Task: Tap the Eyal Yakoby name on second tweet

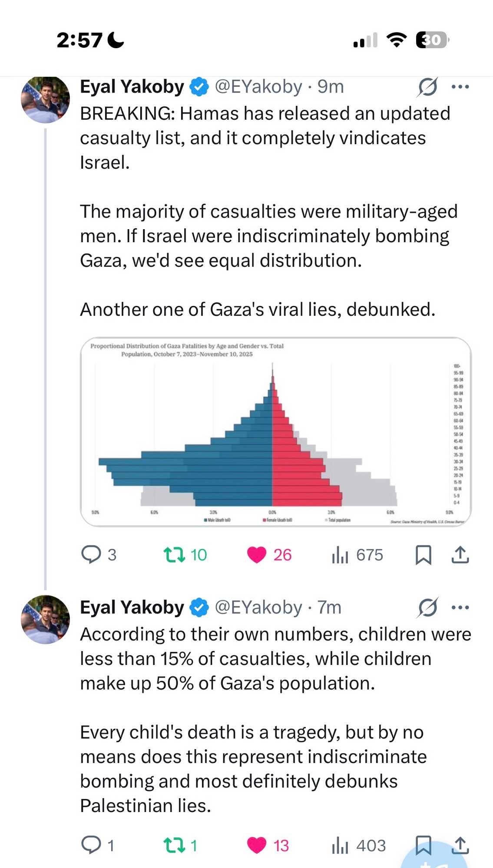Action: click(132, 608)
